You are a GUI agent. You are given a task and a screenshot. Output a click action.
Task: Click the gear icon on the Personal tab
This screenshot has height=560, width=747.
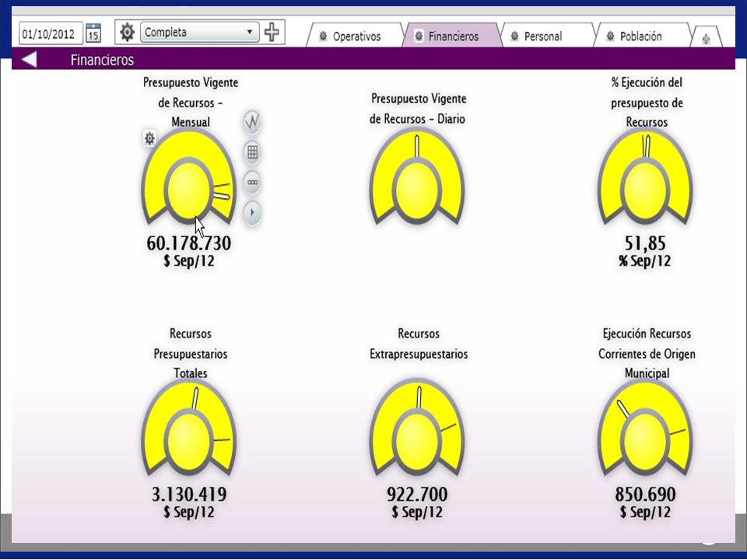(x=514, y=37)
